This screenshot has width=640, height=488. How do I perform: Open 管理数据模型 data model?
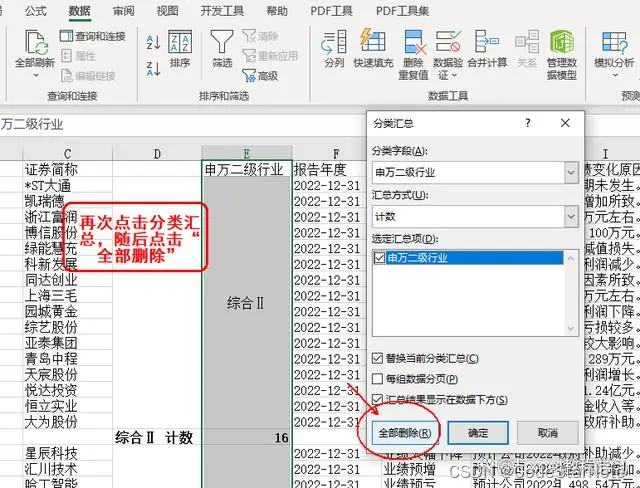click(562, 54)
